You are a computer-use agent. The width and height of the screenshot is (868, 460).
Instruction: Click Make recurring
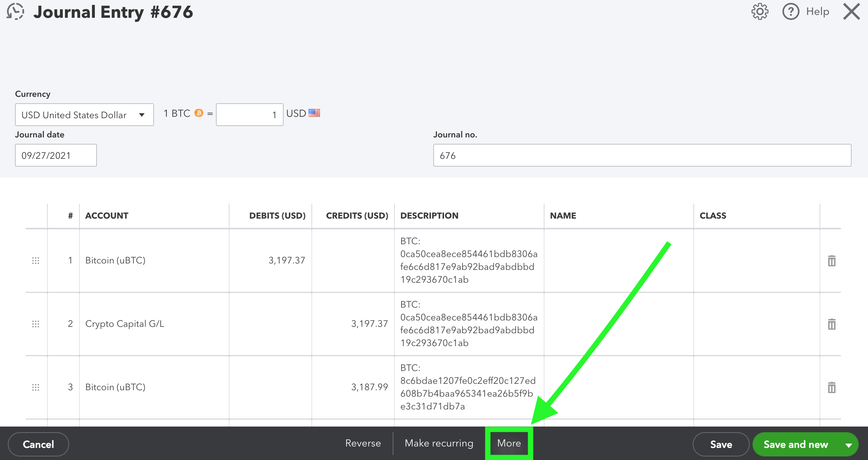[439, 443]
